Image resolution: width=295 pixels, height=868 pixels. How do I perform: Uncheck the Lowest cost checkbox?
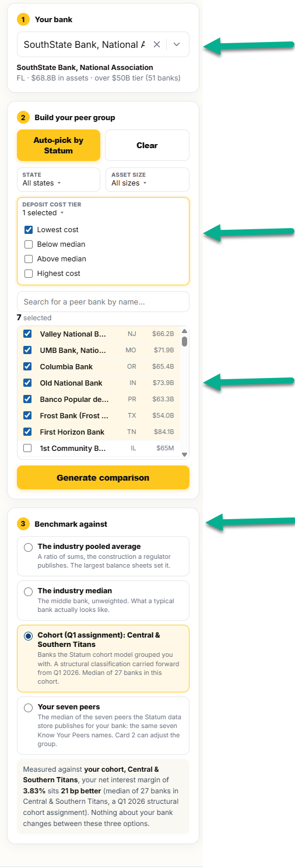pyautogui.click(x=29, y=230)
